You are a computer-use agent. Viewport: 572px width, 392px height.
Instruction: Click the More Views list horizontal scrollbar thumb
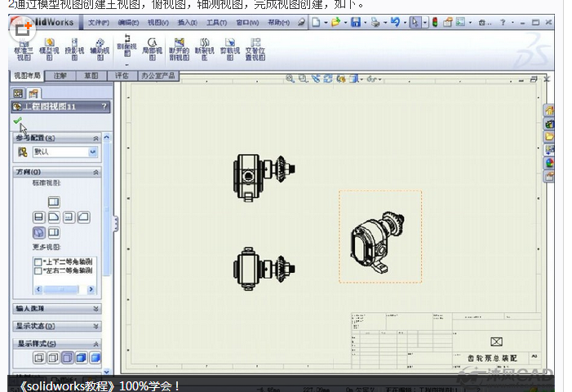pyautogui.click(x=61, y=289)
